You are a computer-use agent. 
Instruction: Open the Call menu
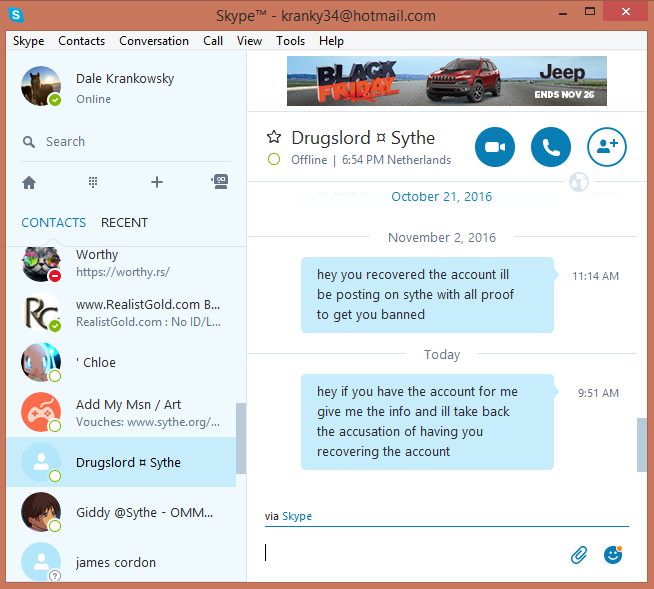click(213, 41)
